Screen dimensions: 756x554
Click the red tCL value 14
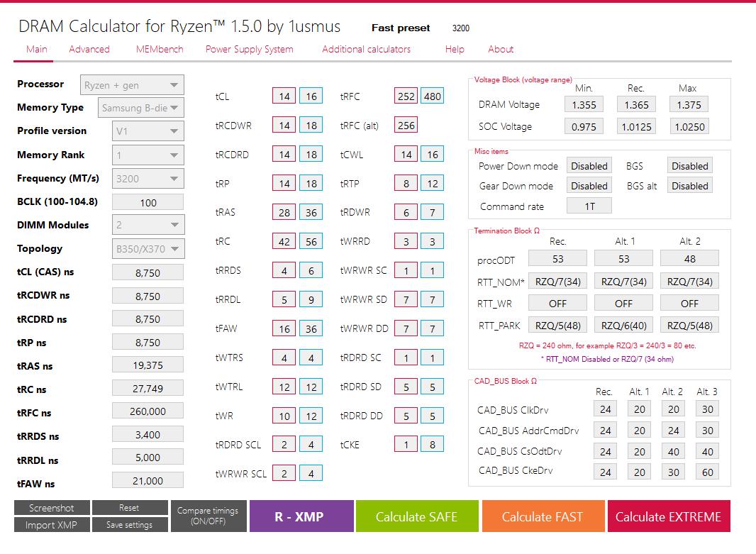(x=284, y=96)
